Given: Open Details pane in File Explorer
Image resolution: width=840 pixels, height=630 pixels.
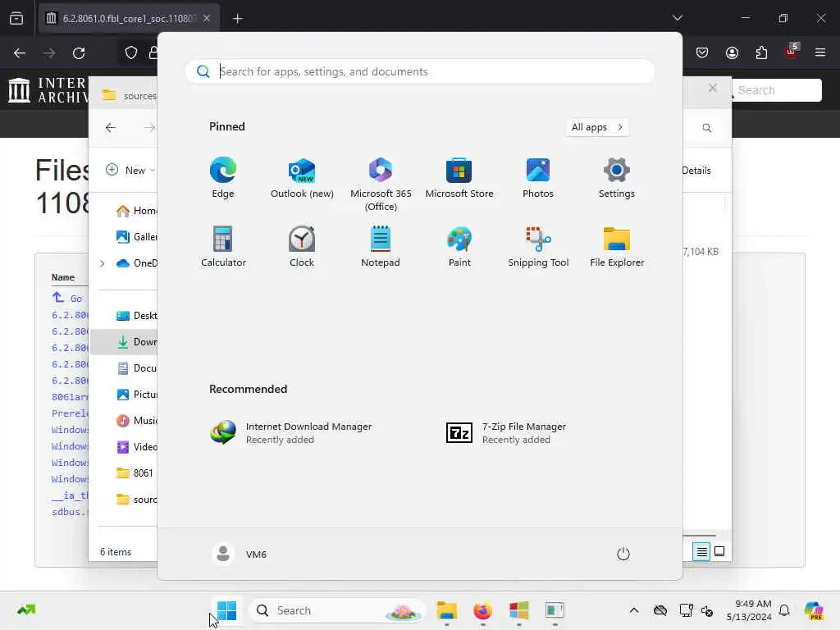Looking at the screenshot, I should tap(696, 171).
